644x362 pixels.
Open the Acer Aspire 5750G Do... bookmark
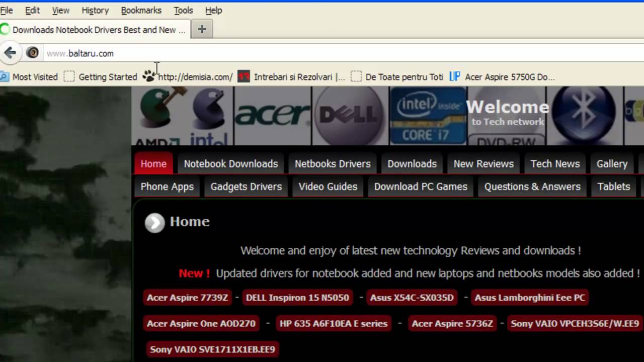pos(502,77)
